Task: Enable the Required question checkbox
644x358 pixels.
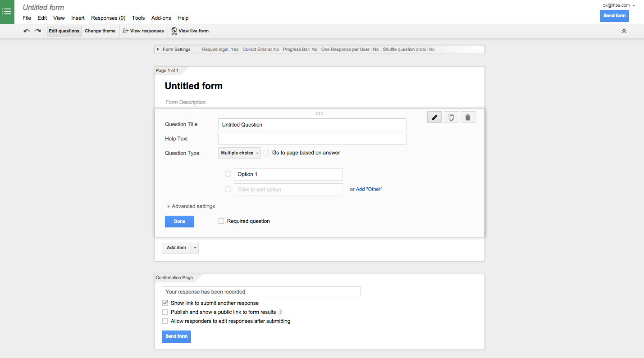Action: 221,221
